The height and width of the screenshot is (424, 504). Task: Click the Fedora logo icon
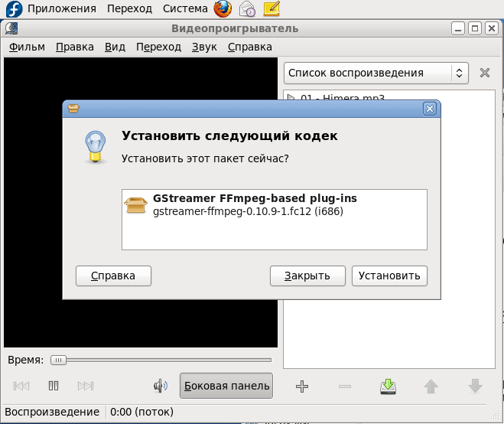coord(14,8)
